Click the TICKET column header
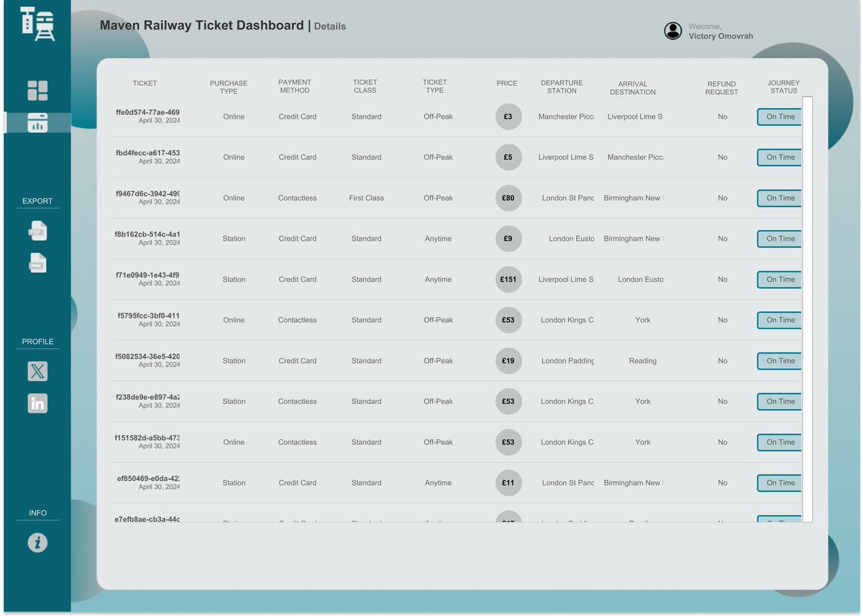This screenshot has width=863, height=616. click(145, 83)
